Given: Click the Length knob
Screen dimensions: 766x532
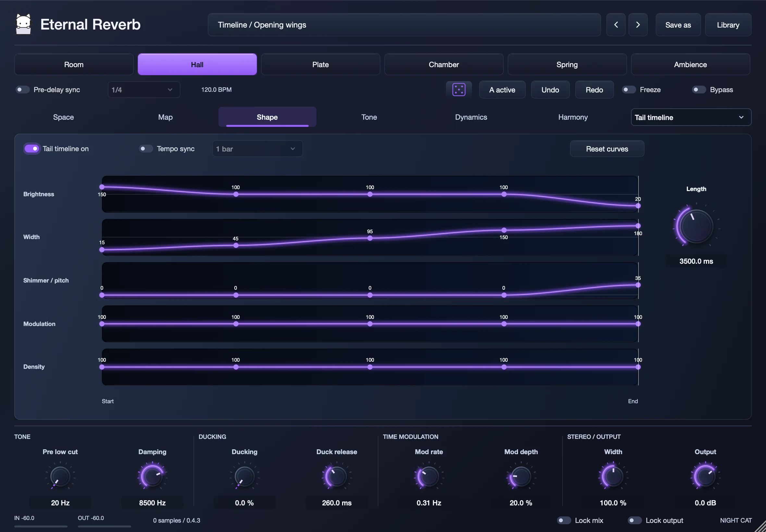Looking at the screenshot, I should [x=696, y=226].
